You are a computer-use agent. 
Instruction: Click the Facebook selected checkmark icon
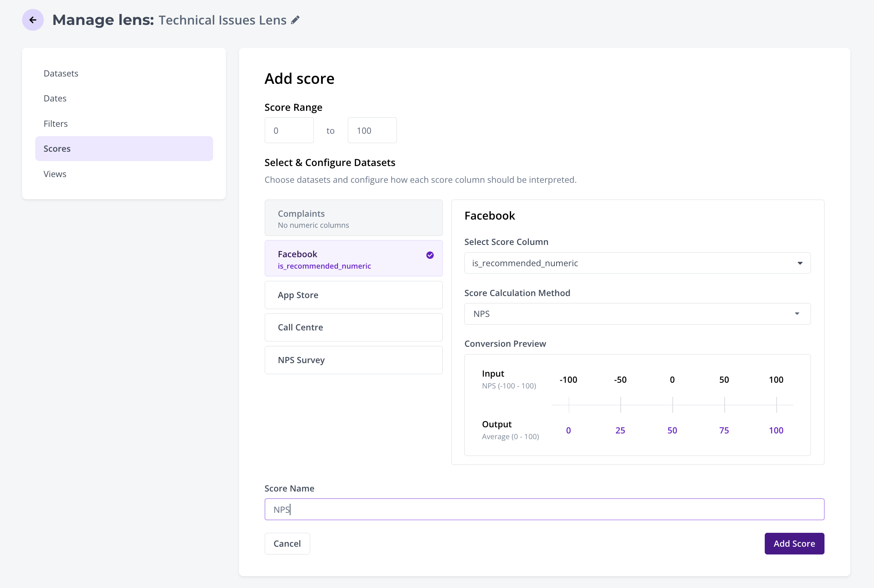click(x=430, y=255)
